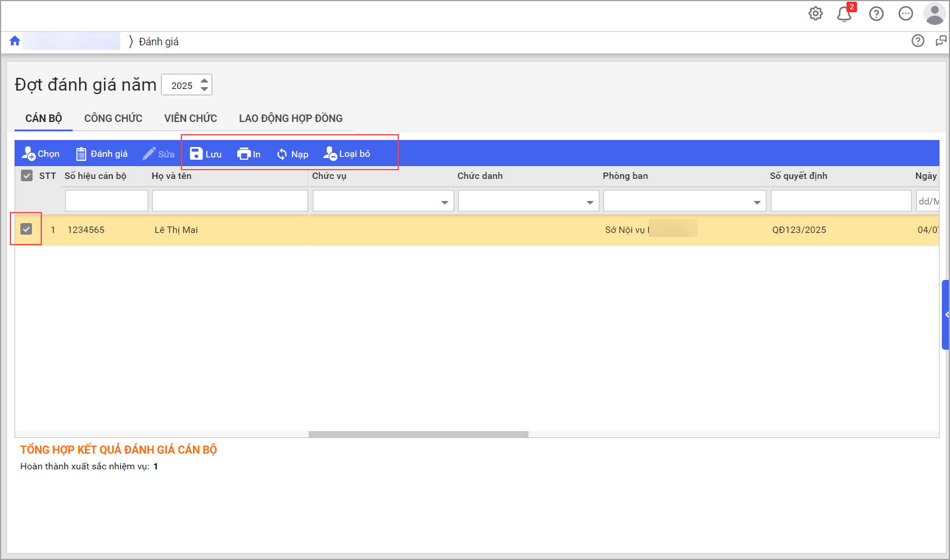This screenshot has width=950, height=560.
Task: Increase the year using stepper up arrow
Action: tap(204, 81)
